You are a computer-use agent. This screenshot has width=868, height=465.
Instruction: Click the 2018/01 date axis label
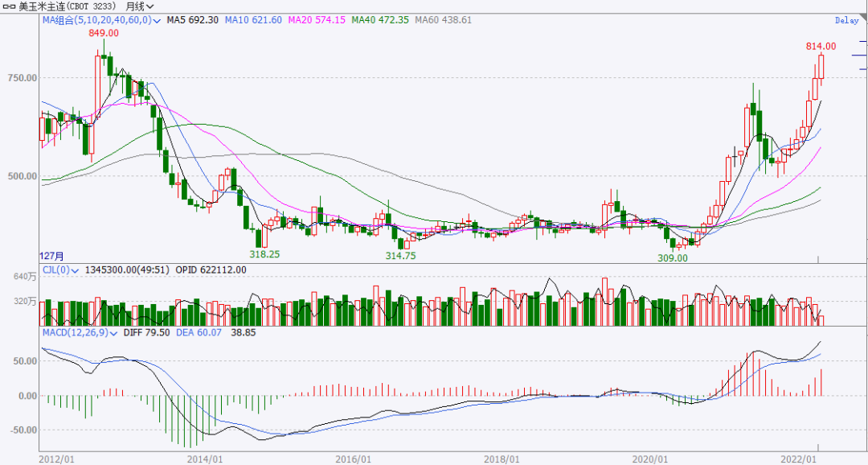[x=502, y=459]
